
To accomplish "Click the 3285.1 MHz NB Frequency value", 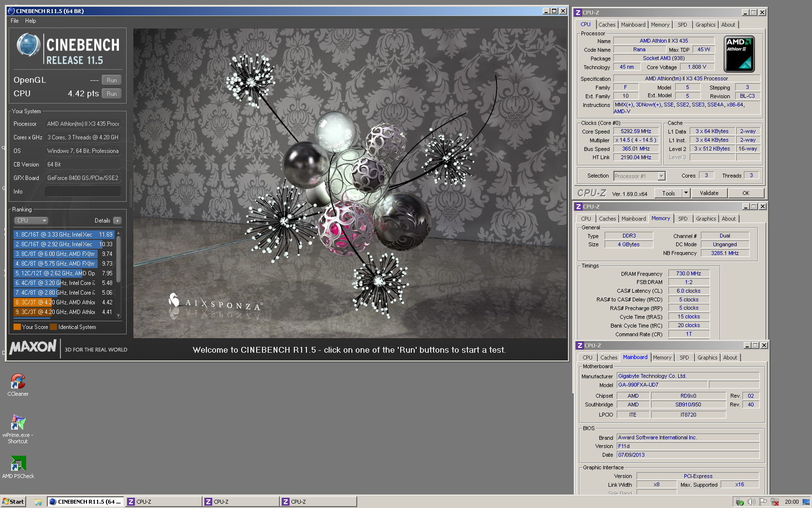I will click(725, 254).
